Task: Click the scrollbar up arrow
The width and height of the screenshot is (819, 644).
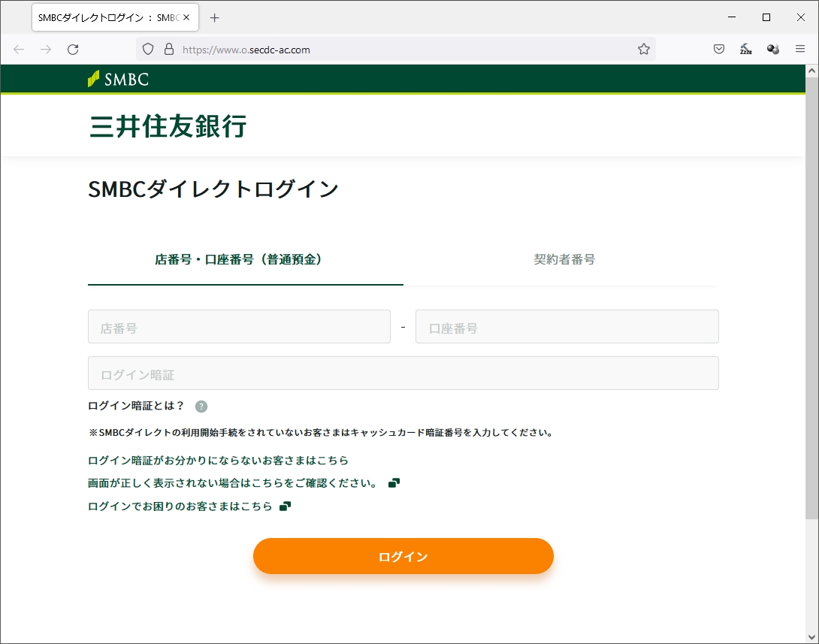Action: coord(811,71)
